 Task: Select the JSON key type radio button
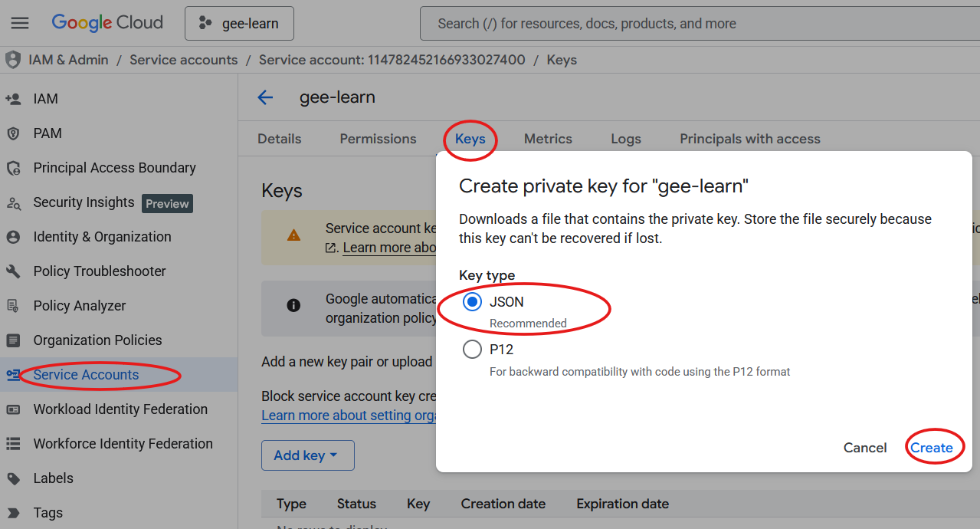(x=471, y=302)
